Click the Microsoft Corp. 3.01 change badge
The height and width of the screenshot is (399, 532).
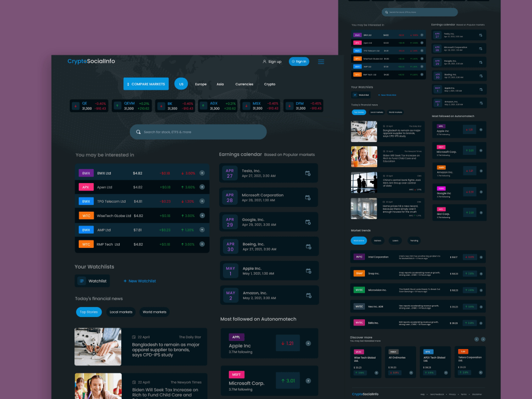coord(288,381)
